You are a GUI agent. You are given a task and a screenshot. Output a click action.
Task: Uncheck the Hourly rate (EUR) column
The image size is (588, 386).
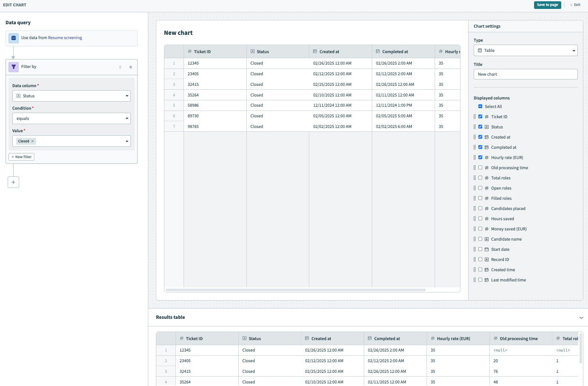(x=480, y=157)
